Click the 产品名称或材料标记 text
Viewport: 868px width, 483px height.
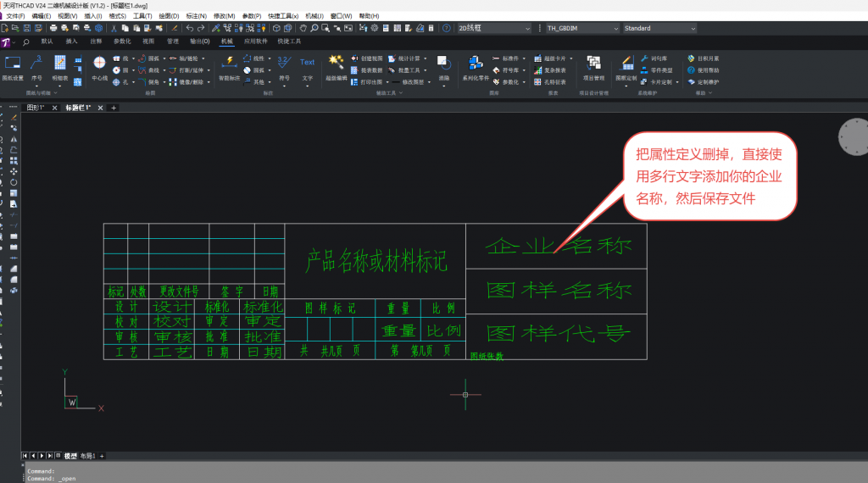coord(376,261)
